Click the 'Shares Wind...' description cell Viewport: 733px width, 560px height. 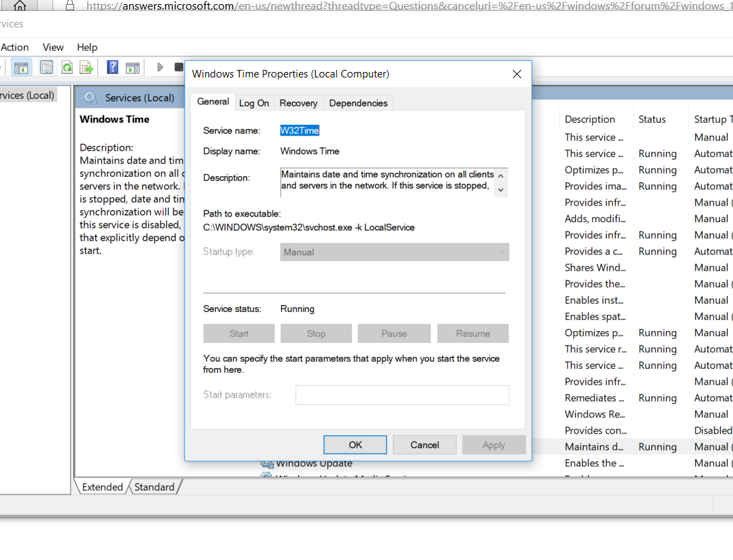(595, 268)
